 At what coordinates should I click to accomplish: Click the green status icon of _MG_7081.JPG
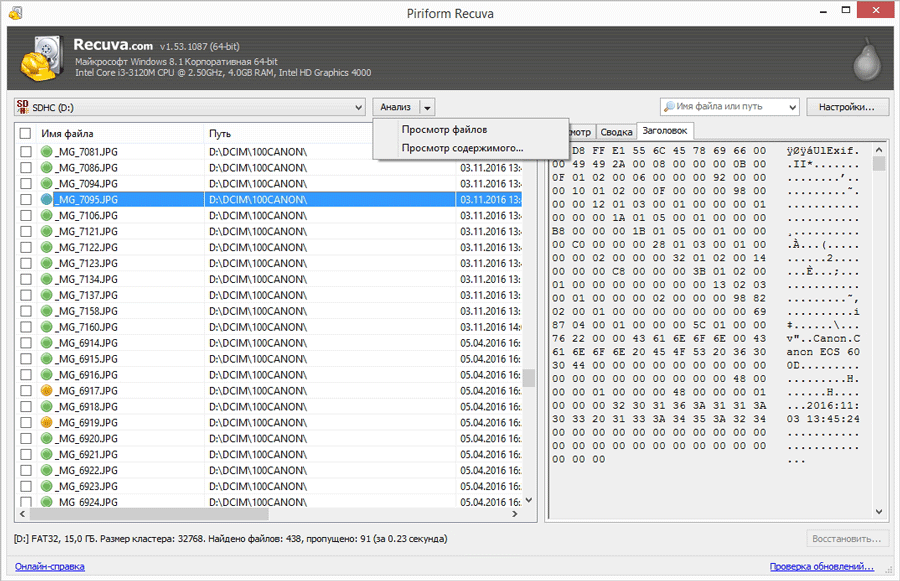point(46,152)
